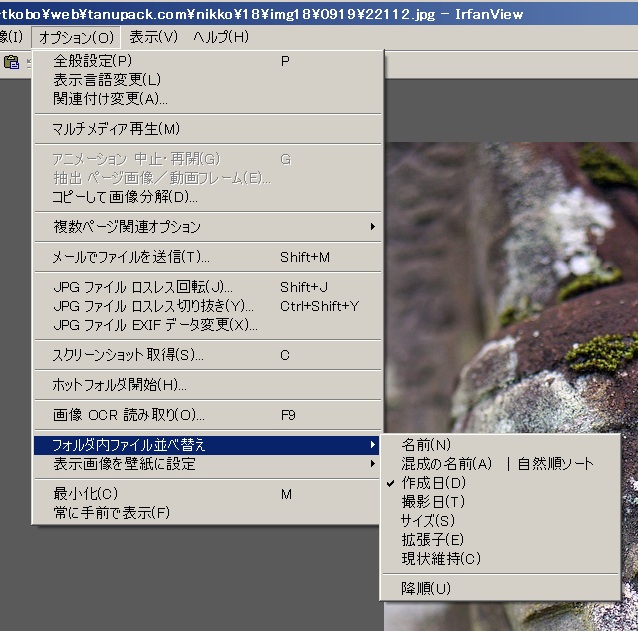Select 表示言語変更 to change language
Image resolution: width=638 pixels, height=631 pixels.
coord(106,80)
